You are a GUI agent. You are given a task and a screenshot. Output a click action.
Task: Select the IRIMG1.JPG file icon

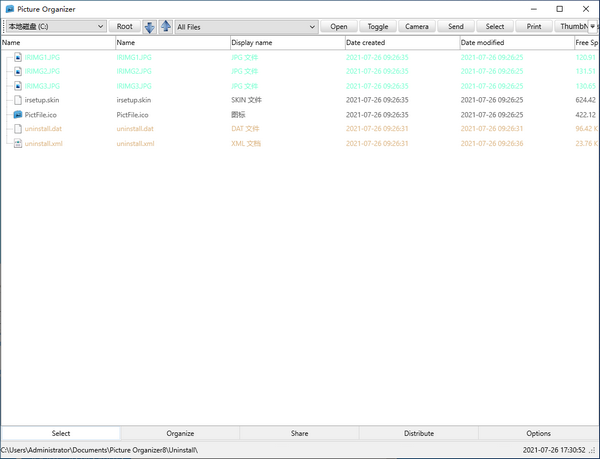coord(17,58)
